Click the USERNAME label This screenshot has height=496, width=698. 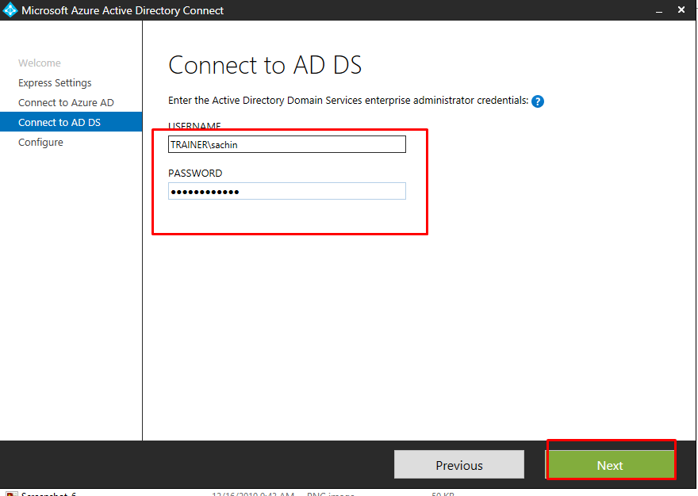pyautogui.click(x=194, y=126)
